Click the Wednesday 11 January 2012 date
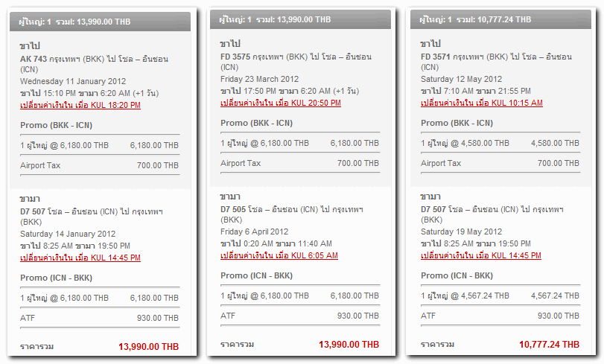The height and width of the screenshot is (364, 604). coord(73,81)
